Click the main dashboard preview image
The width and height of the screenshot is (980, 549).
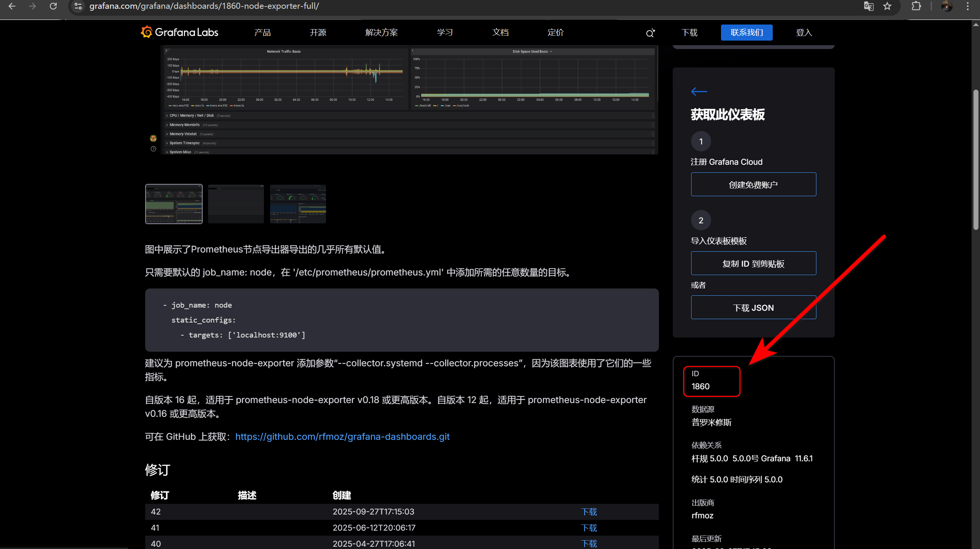409,100
